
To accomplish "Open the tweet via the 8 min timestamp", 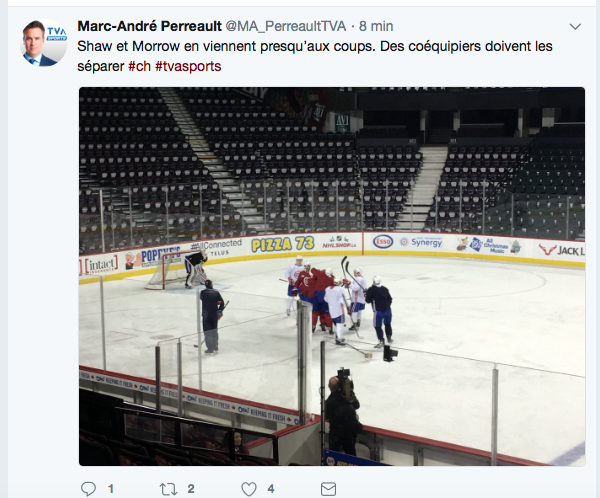I will click(375, 25).
